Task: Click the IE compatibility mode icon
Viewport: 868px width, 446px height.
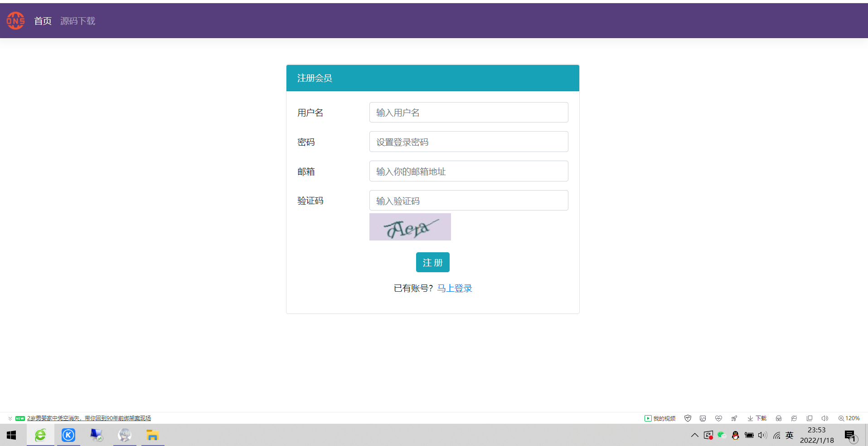Action: point(794,418)
